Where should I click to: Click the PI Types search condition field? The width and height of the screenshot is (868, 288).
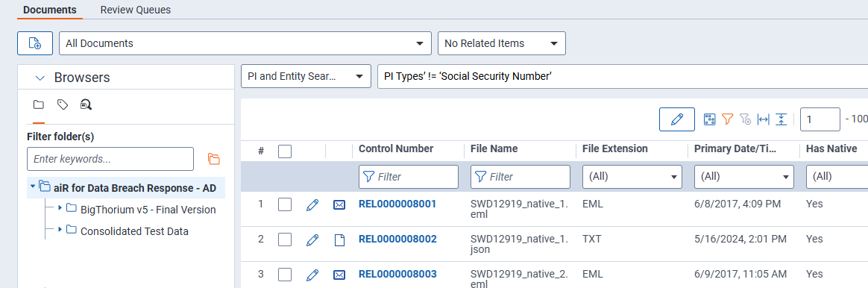coord(623,76)
